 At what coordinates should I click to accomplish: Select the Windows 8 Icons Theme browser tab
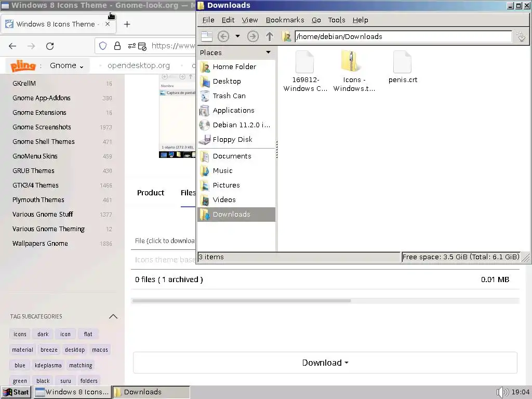[x=58, y=24]
